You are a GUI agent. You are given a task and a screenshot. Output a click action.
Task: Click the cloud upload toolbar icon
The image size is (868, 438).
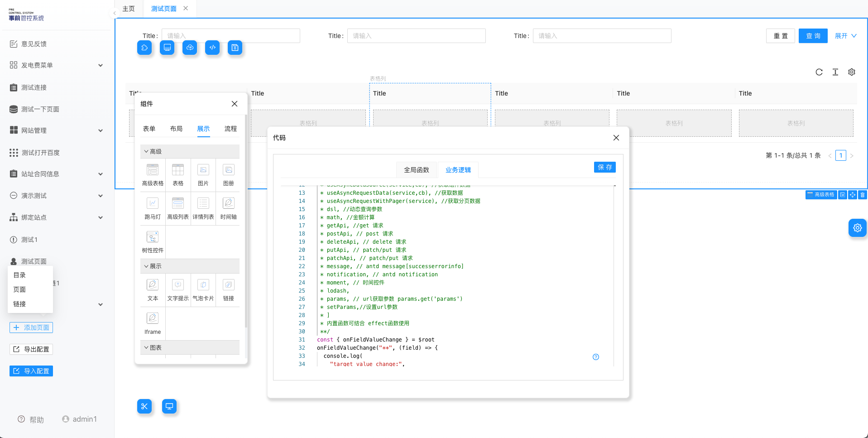(x=190, y=48)
